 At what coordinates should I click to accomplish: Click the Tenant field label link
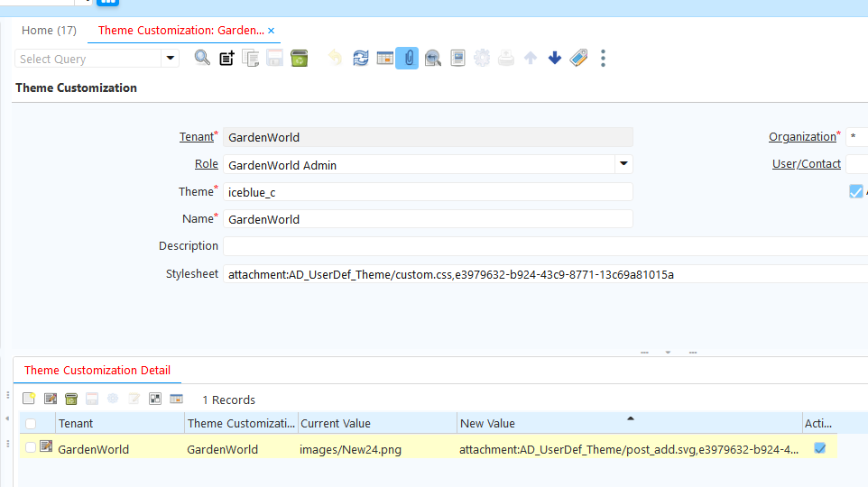point(197,137)
